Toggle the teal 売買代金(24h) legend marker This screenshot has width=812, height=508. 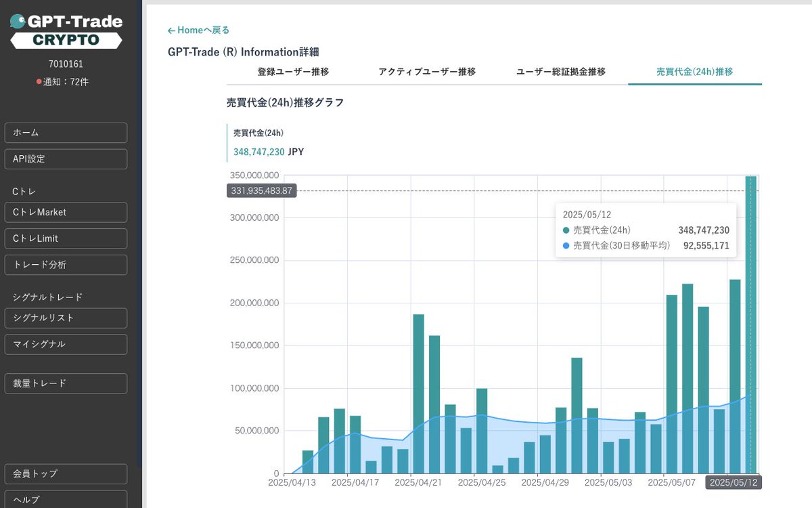coord(568,230)
